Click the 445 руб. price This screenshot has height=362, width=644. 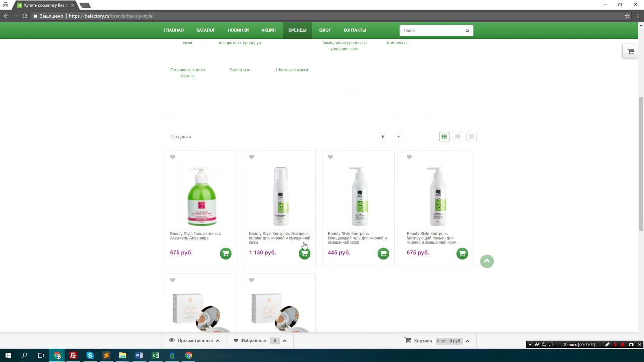339,253
